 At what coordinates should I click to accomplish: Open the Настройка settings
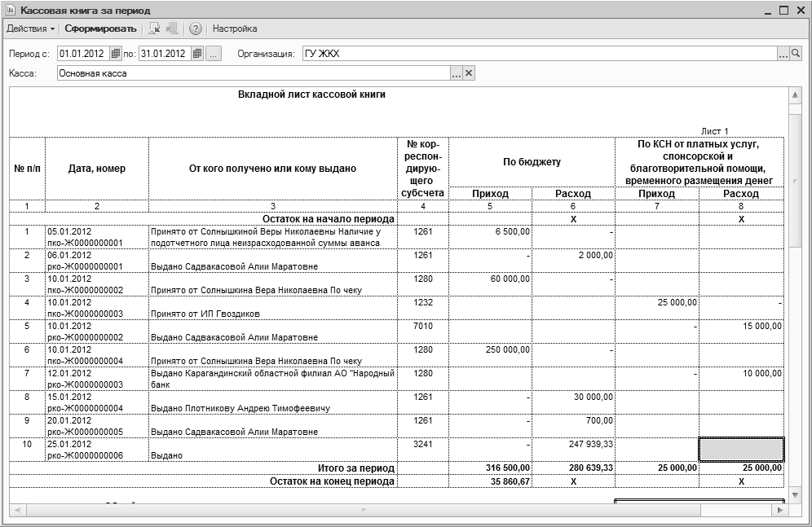coord(235,29)
